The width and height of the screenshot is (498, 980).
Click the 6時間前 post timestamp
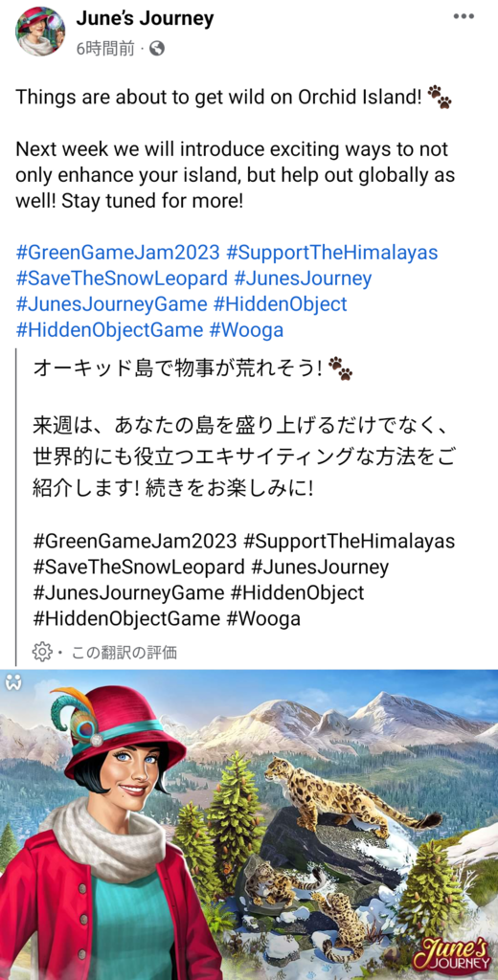105,49
